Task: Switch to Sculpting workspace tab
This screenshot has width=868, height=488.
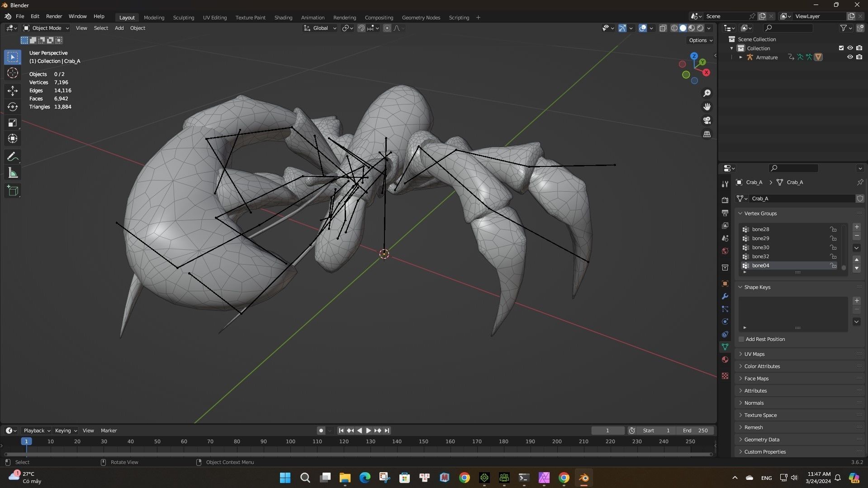Action: [x=184, y=18]
